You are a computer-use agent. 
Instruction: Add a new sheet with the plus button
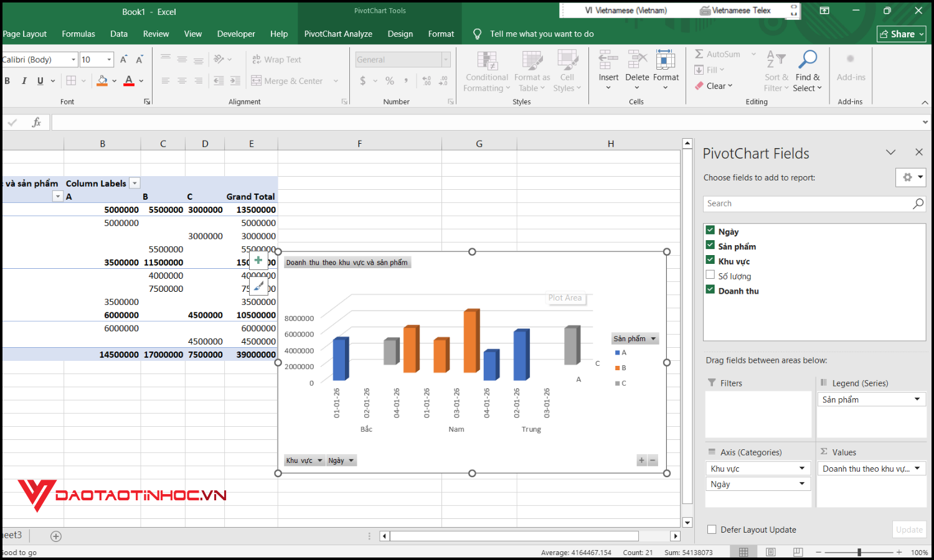(x=55, y=536)
